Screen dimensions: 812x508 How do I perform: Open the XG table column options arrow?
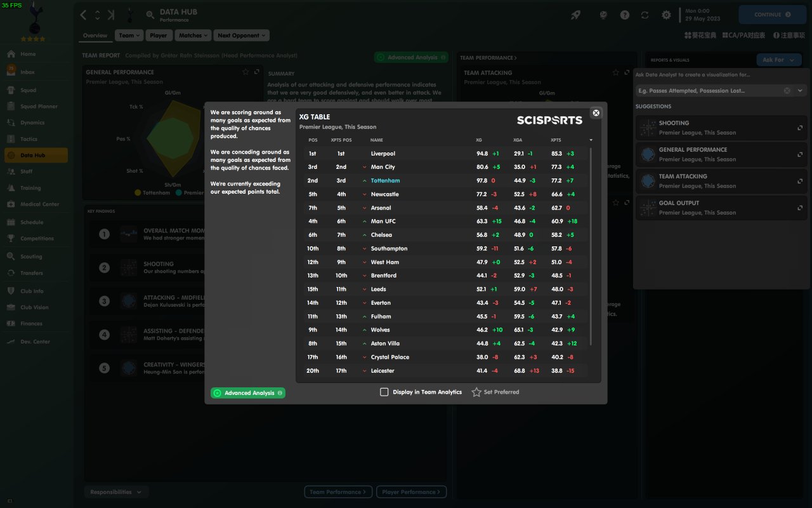(x=591, y=140)
